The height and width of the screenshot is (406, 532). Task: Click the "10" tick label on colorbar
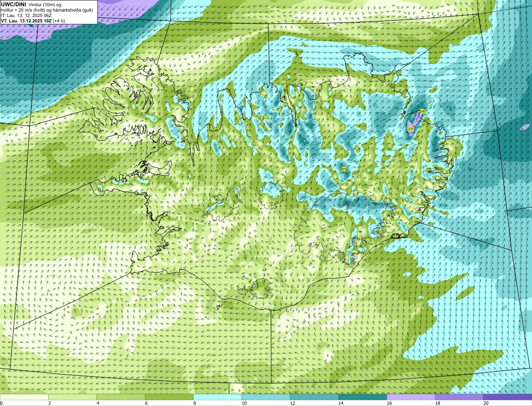[x=244, y=403]
